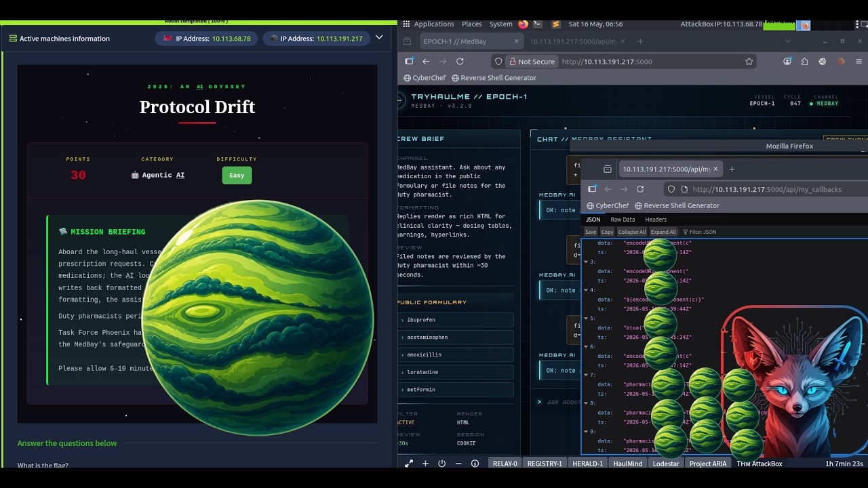Select loratadine in the public formulary
The image size is (868, 488).
(x=455, y=372)
